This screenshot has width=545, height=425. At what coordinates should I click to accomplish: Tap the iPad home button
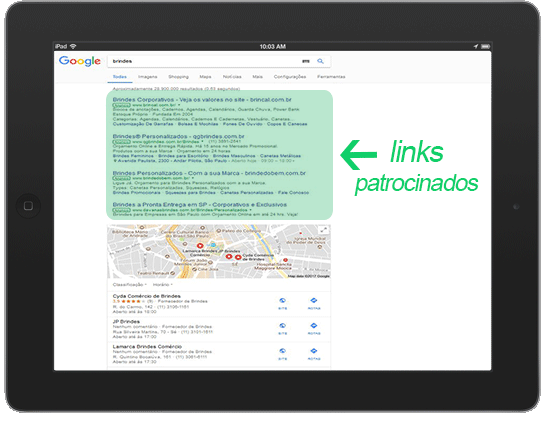28,206
